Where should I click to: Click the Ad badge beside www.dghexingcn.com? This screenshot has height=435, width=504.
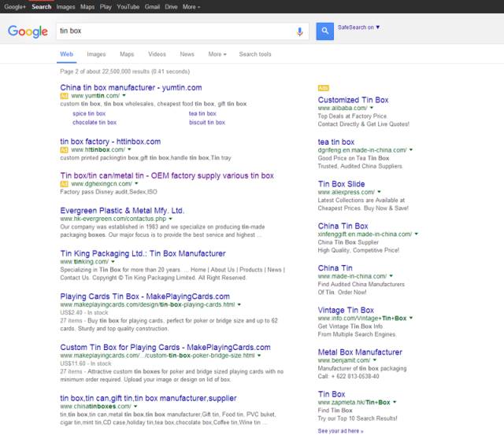(x=64, y=183)
